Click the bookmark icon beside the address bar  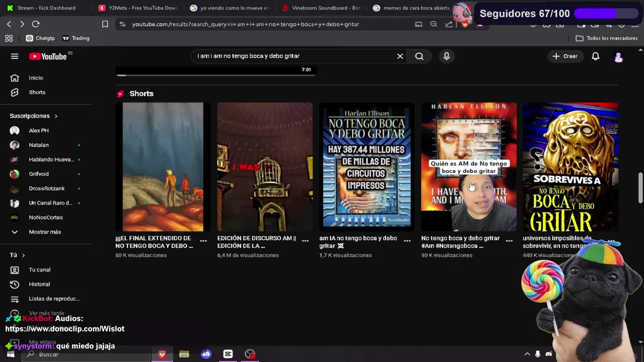click(x=105, y=24)
